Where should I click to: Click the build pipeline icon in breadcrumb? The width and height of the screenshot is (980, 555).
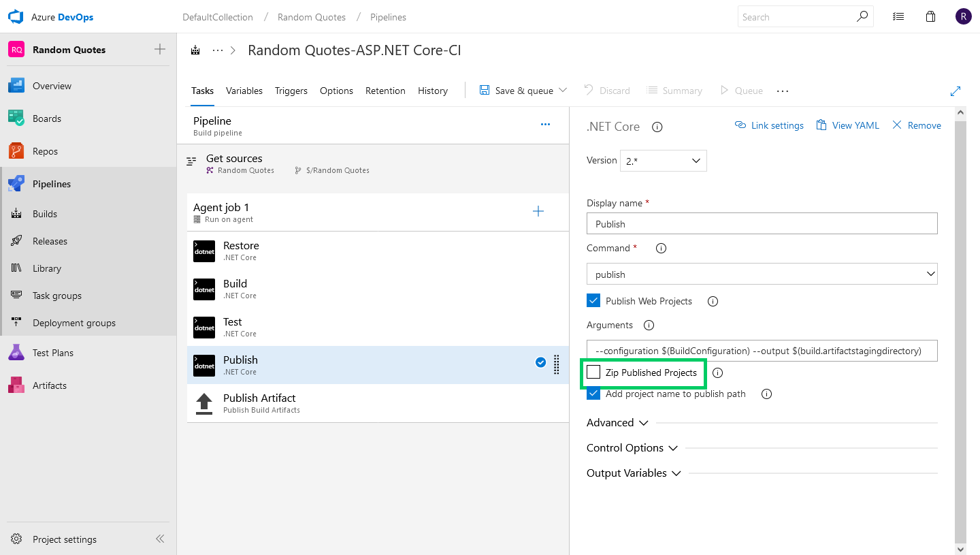point(196,50)
